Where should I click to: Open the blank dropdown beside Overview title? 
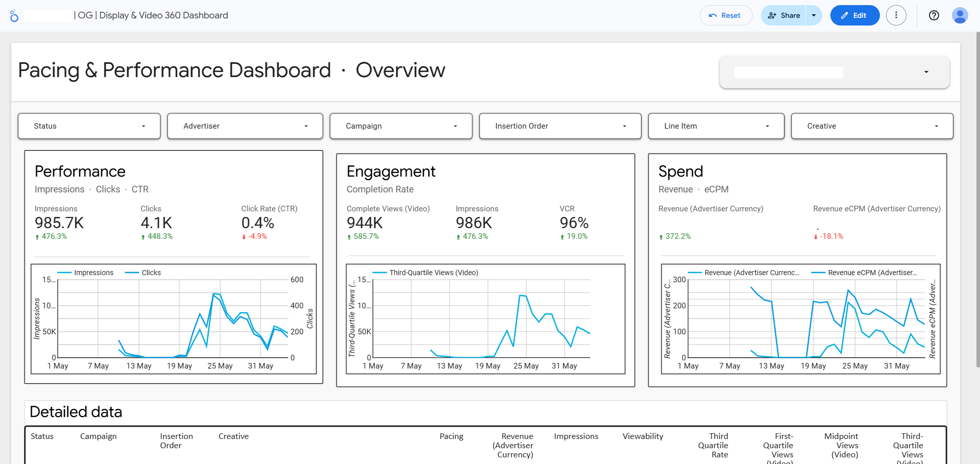[x=834, y=72]
